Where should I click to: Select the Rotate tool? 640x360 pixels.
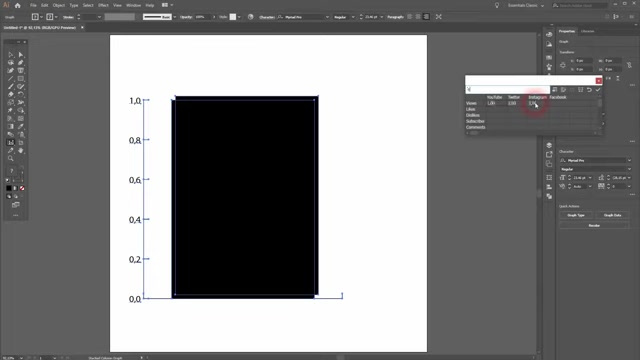21,94
